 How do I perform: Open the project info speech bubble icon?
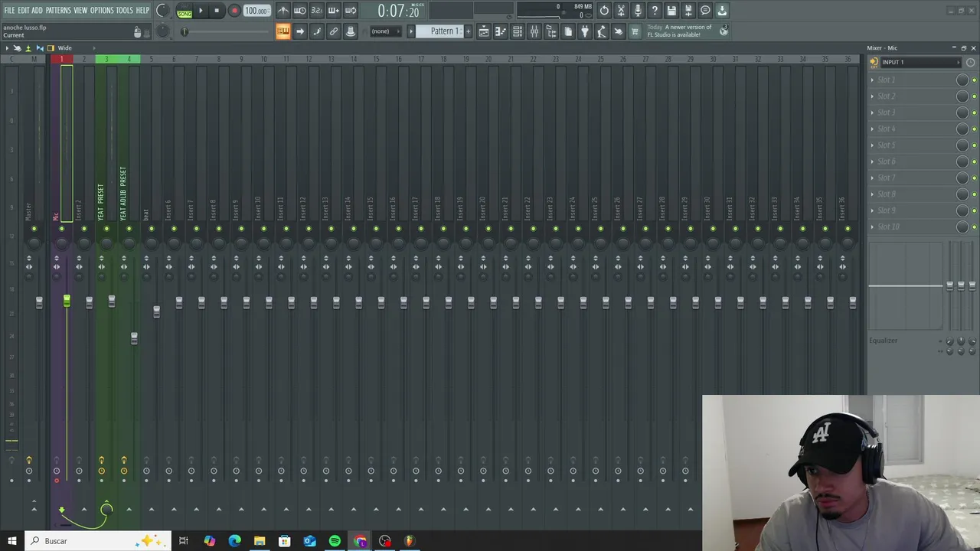click(x=705, y=11)
